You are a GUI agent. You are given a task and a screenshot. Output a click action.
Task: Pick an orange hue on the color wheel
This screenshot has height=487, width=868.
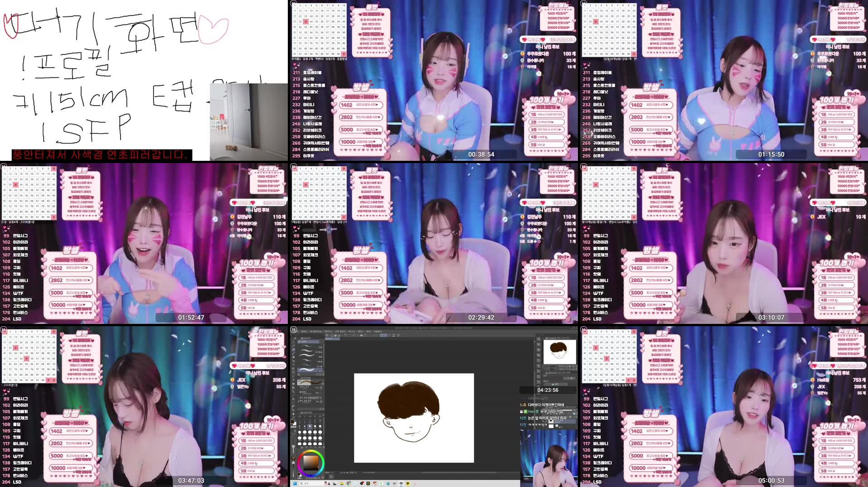[x=303, y=452]
